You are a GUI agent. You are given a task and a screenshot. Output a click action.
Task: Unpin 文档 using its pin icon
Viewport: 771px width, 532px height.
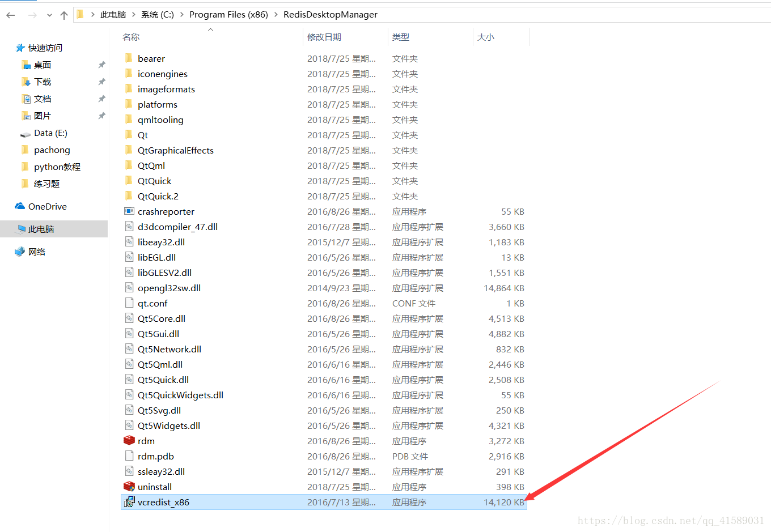coord(101,99)
